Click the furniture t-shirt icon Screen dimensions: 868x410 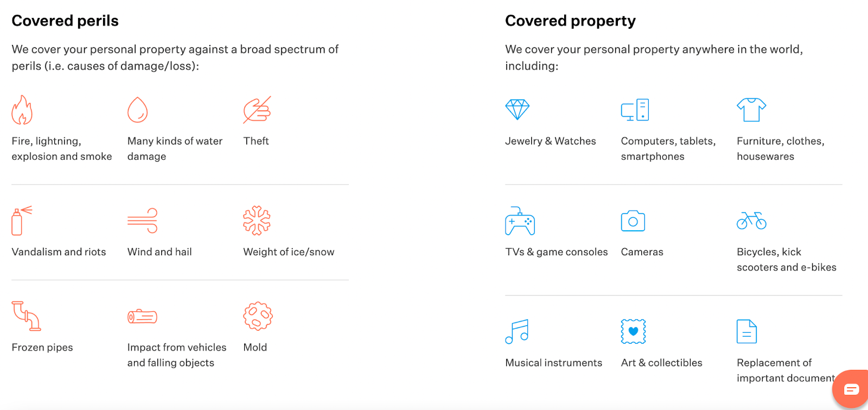(x=751, y=109)
